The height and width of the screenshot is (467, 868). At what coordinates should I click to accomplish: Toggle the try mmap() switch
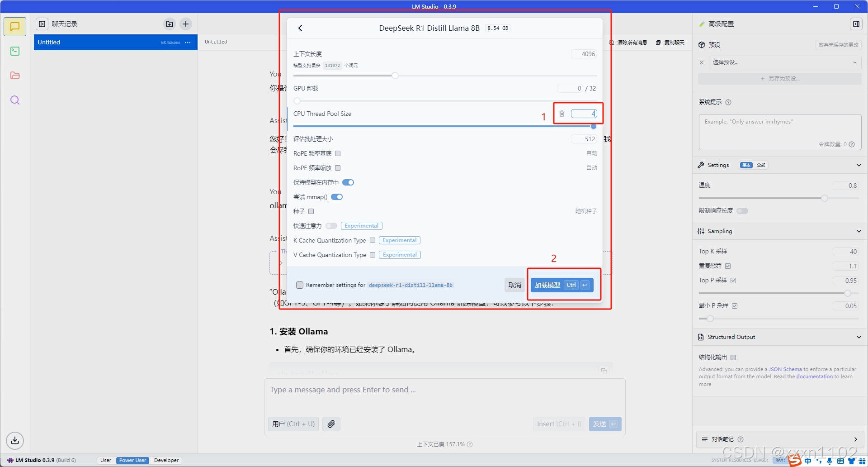coord(337,197)
